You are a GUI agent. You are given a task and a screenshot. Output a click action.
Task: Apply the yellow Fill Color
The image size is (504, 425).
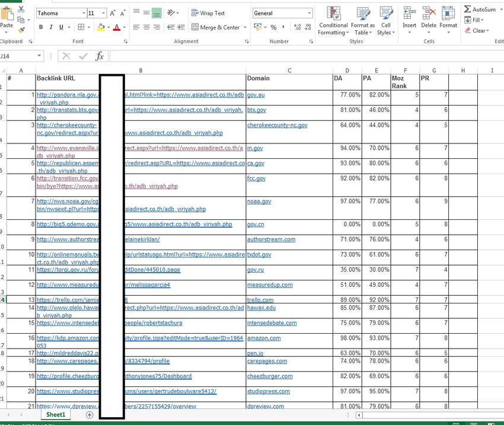(x=101, y=27)
